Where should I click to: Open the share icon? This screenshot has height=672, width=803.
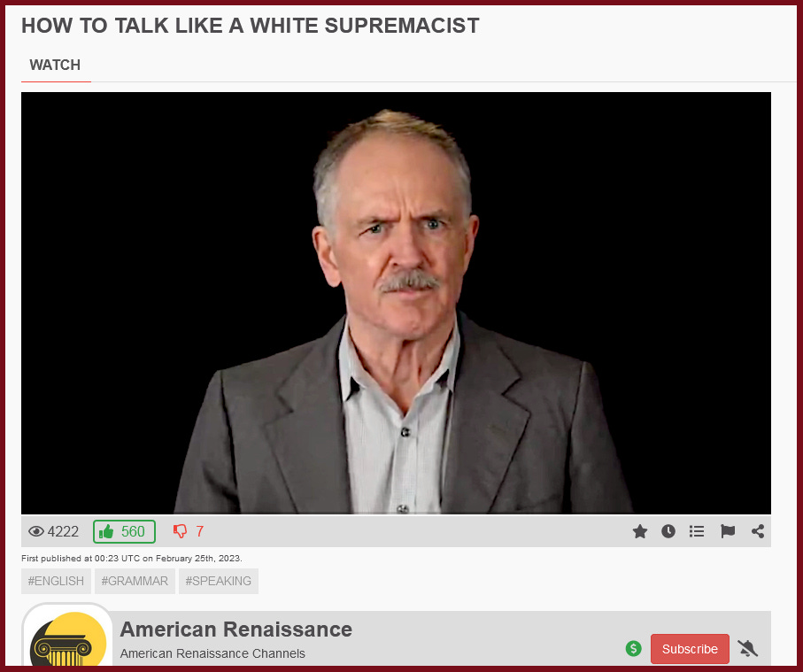pyautogui.click(x=758, y=531)
